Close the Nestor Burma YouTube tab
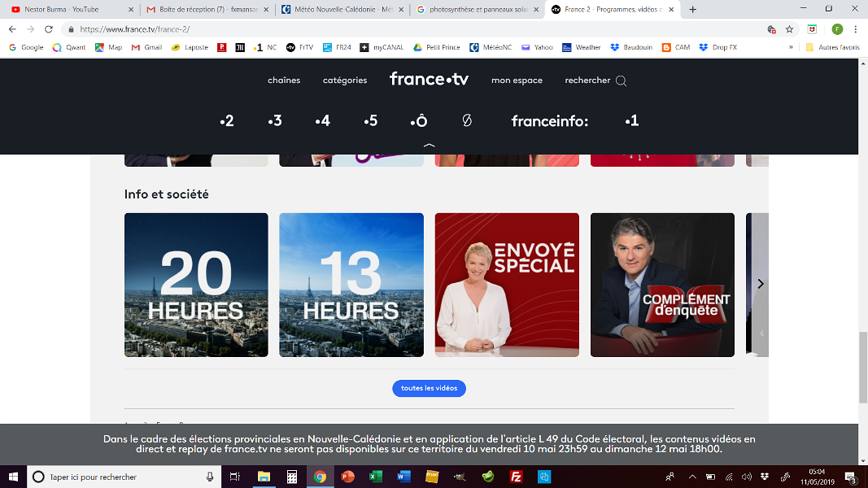 (x=131, y=10)
